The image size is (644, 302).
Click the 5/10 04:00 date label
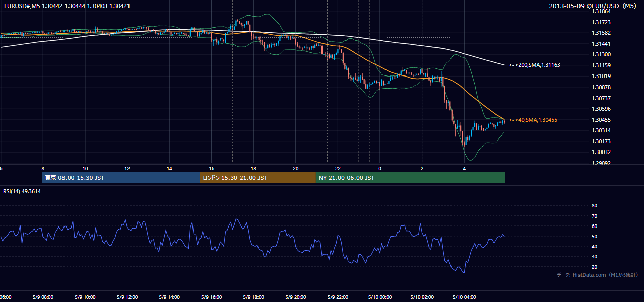tap(464, 297)
